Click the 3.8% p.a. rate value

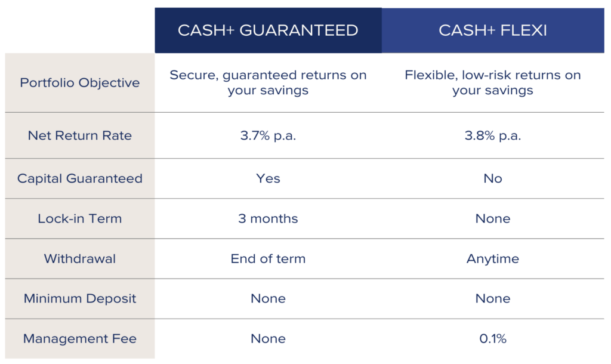493,135
